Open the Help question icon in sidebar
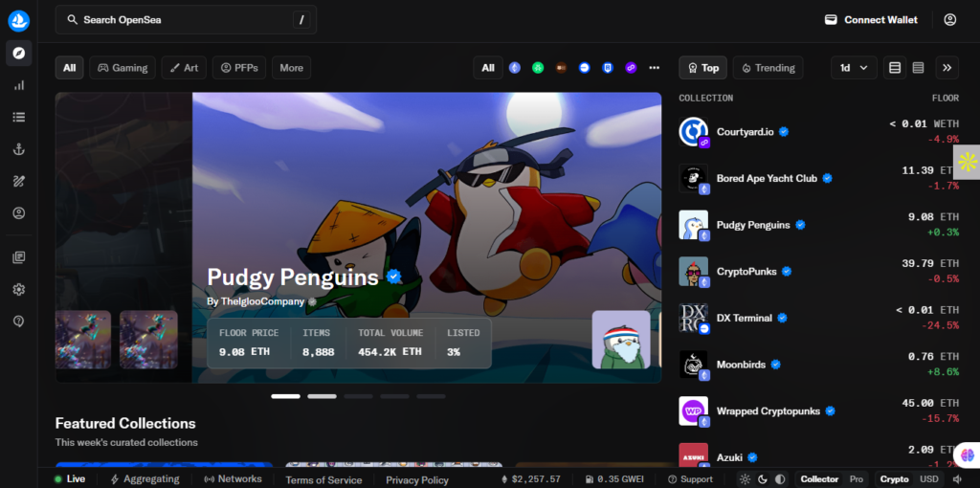 19,322
